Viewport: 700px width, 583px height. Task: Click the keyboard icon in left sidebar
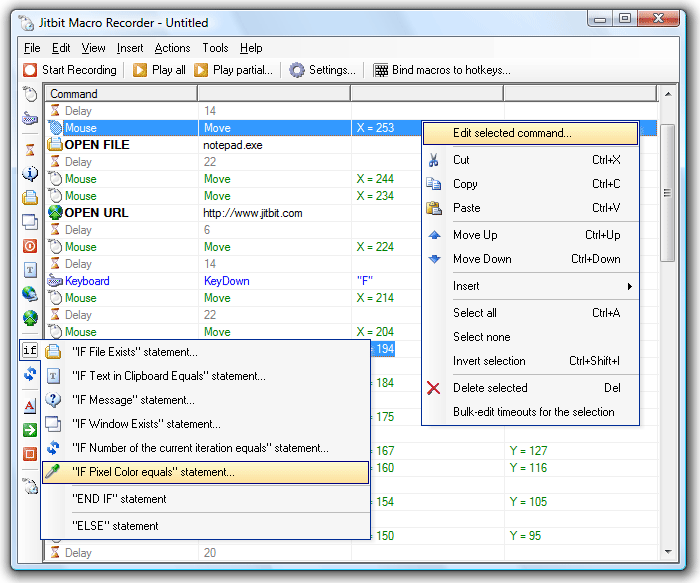click(x=30, y=119)
